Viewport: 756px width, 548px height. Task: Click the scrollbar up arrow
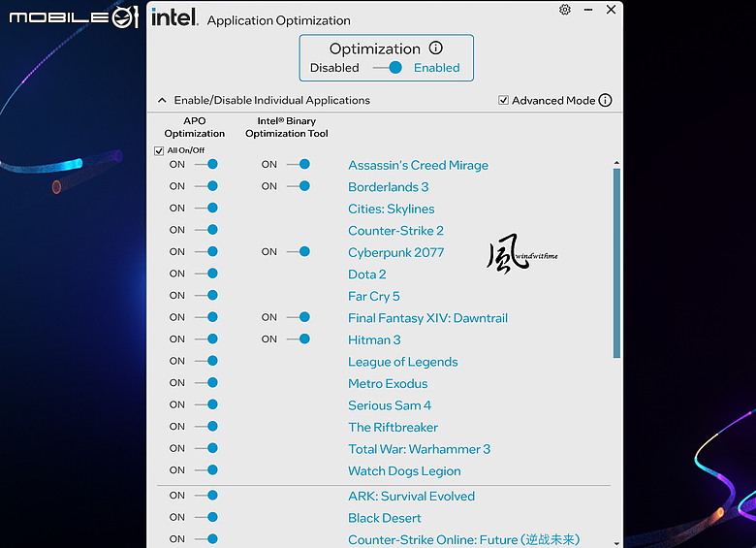pos(616,163)
